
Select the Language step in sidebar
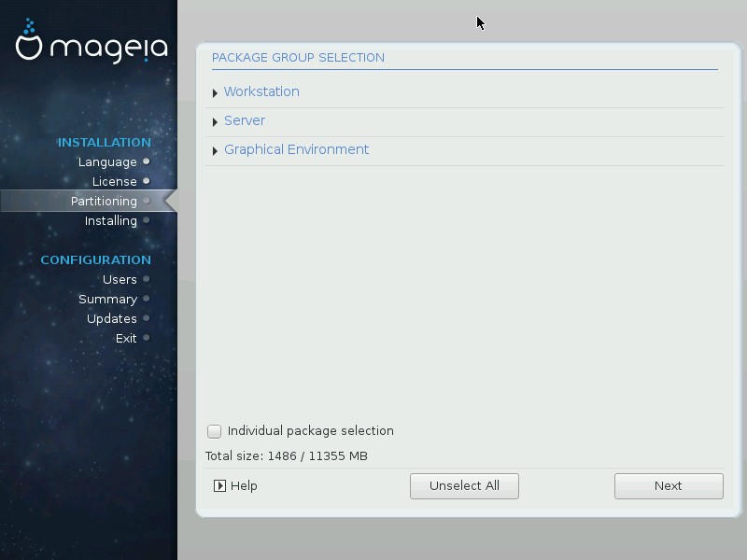107,161
